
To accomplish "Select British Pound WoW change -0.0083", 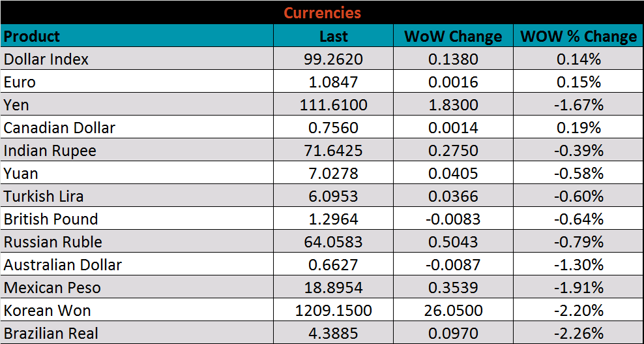I will pos(453,219).
